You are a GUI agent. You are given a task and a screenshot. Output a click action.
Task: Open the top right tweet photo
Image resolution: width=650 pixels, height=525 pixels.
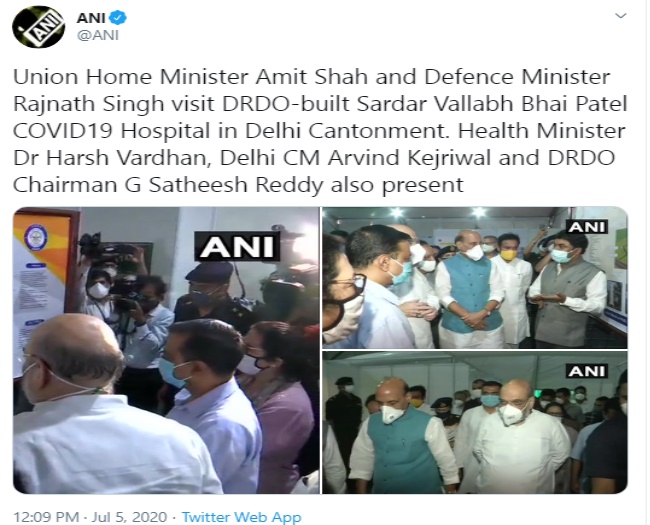coord(475,277)
